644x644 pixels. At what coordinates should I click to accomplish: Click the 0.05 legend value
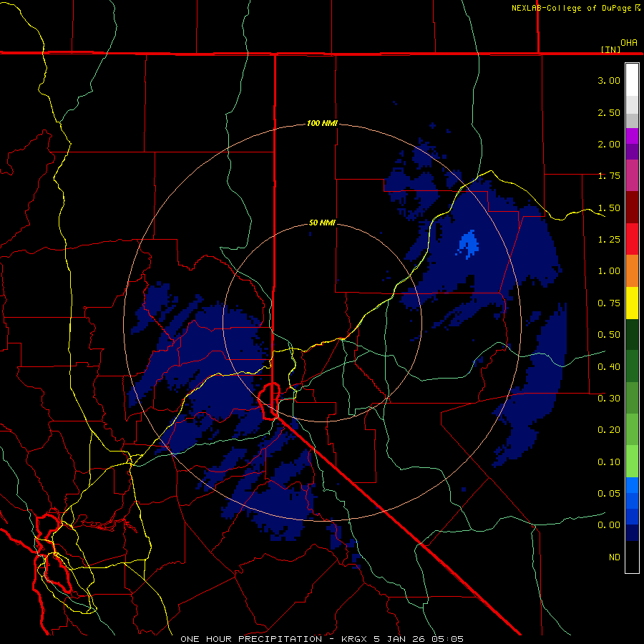click(609, 494)
